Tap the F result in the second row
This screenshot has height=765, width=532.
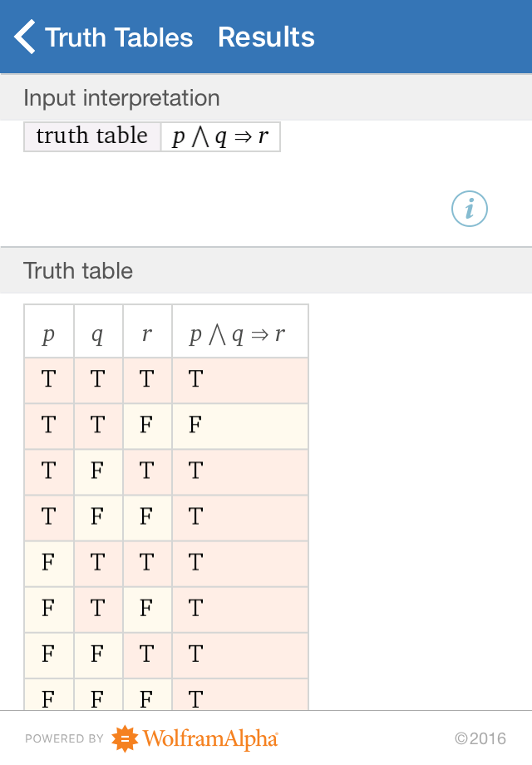pyautogui.click(x=193, y=426)
